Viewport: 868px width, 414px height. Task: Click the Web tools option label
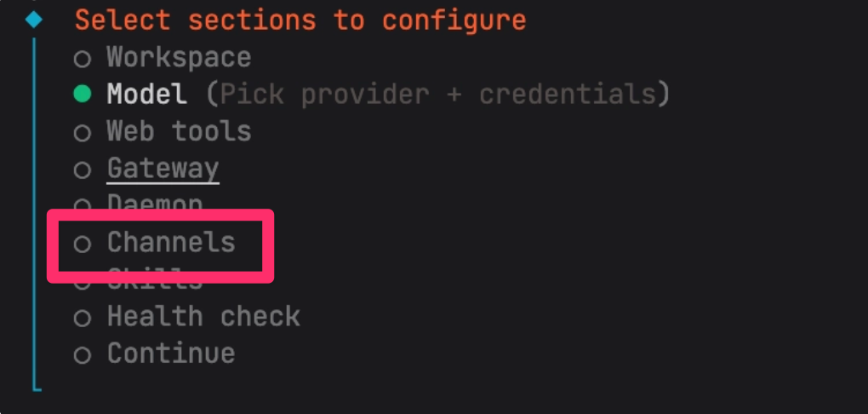coord(179,132)
